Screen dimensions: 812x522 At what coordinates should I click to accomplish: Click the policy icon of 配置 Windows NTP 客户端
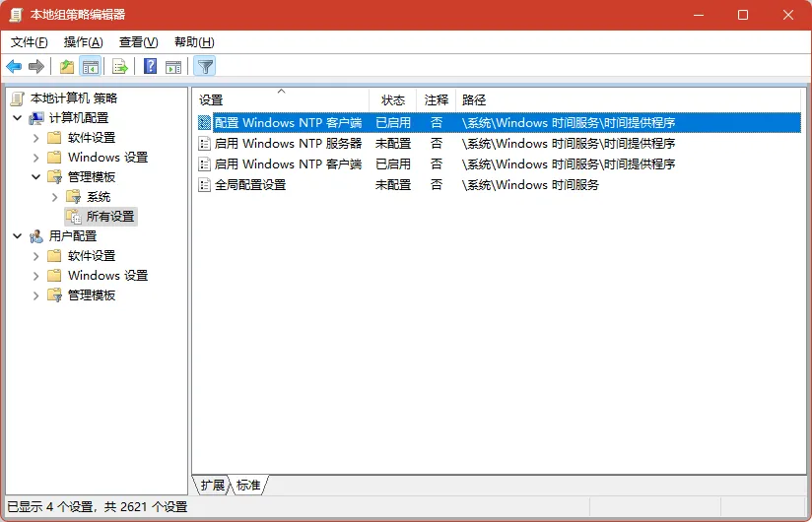point(205,122)
